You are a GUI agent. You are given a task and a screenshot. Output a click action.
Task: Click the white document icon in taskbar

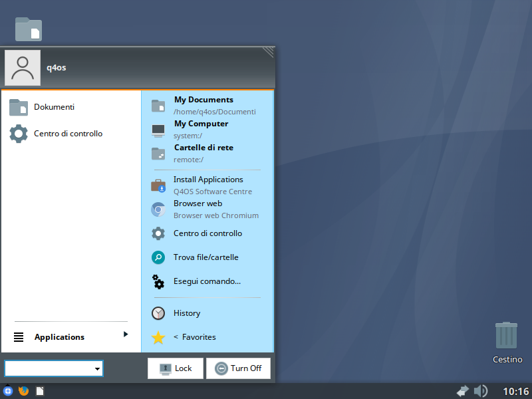(x=40, y=391)
